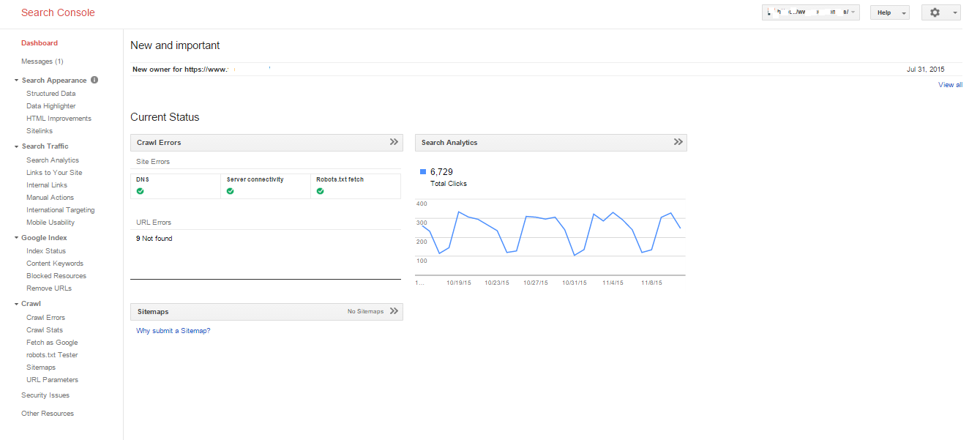Open Mobile Usability
This screenshot has height=440, width=980.
point(51,223)
